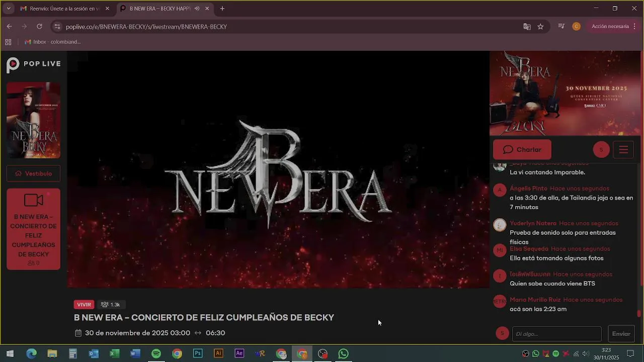644x362 pixels.
Task: Open WhatsApp from taskbar
Action: tap(344, 354)
